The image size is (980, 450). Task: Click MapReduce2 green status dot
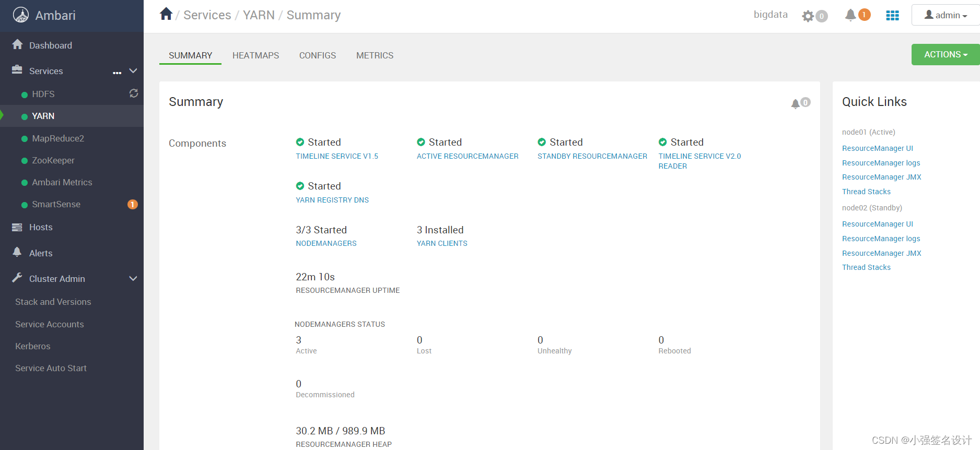coord(25,139)
